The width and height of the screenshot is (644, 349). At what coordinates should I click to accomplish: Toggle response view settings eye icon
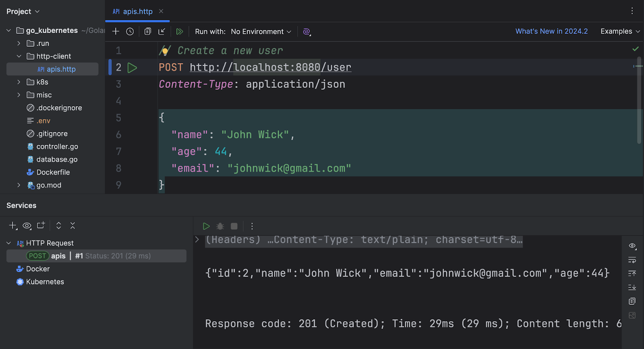[632, 246]
